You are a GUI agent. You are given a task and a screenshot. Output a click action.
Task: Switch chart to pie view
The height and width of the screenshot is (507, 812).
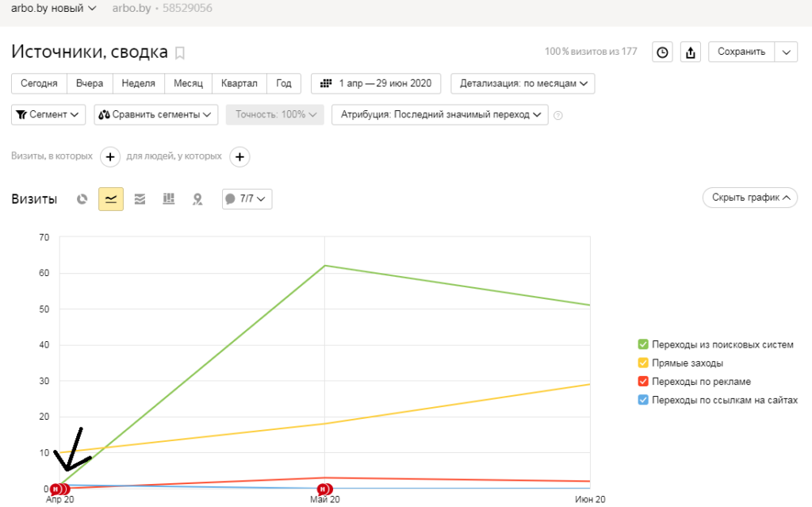click(82, 199)
